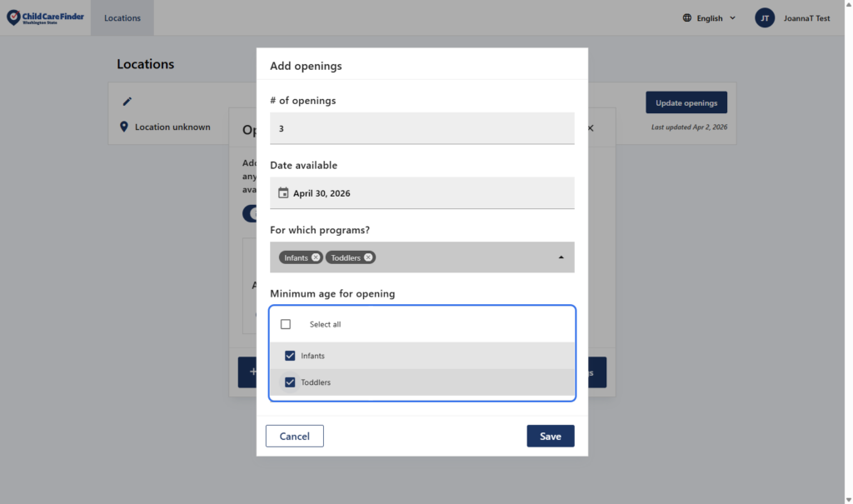The width and height of the screenshot is (853, 504).
Task: Remove the Toddlers chip
Action: tap(368, 257)
